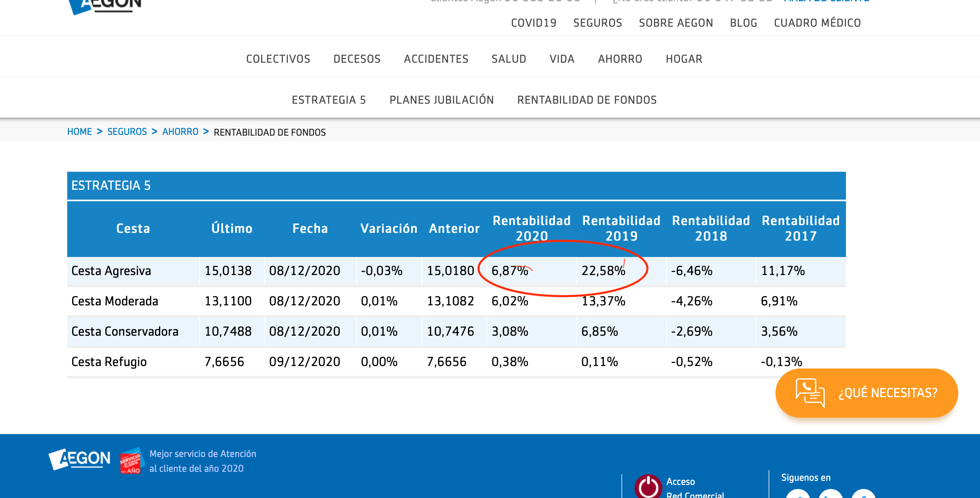Screen dimensions: 980x498
Task: Click the RENTABILIDAD DE FONDOS breadcrumb text
Action: coord(270,132)
